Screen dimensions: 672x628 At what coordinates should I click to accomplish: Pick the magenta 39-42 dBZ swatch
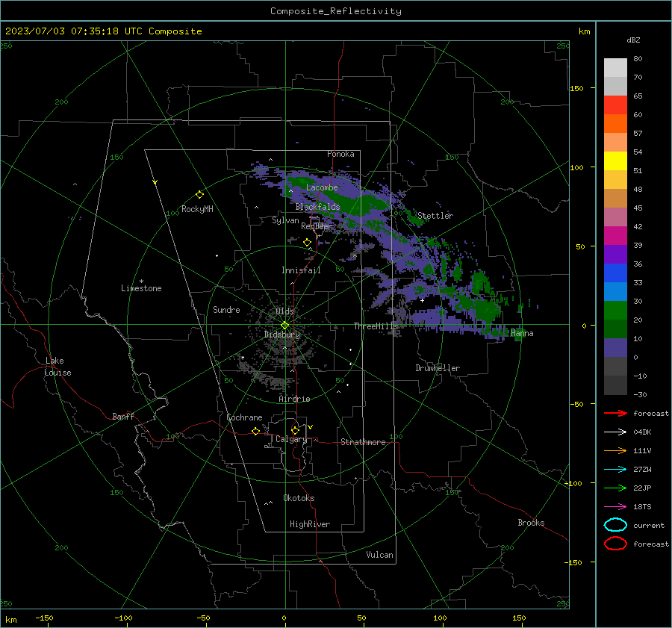[615, 236]
